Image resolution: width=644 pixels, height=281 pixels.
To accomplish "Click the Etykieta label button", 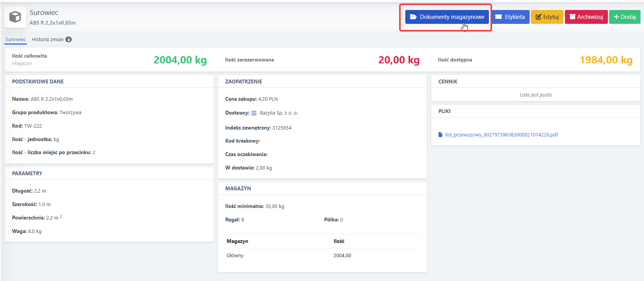I will (510, 17).
